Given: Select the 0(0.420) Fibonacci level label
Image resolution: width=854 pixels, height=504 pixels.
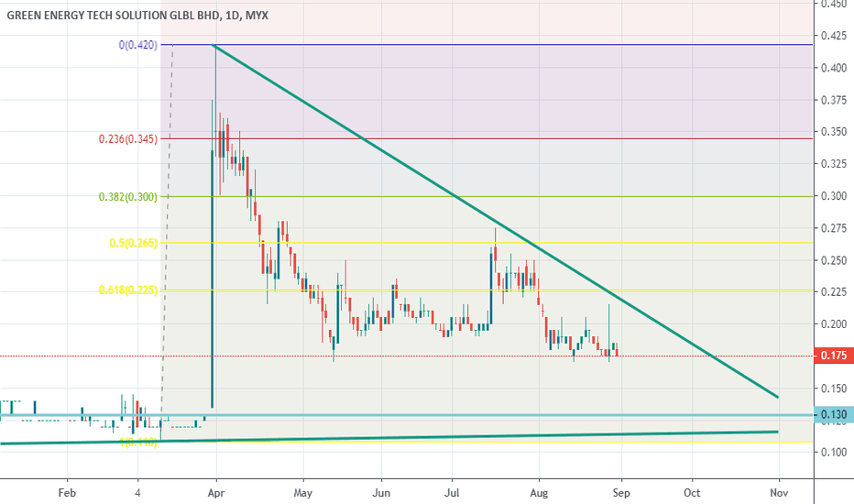Looking at the screenshot, I should click(x=138, y=45).
